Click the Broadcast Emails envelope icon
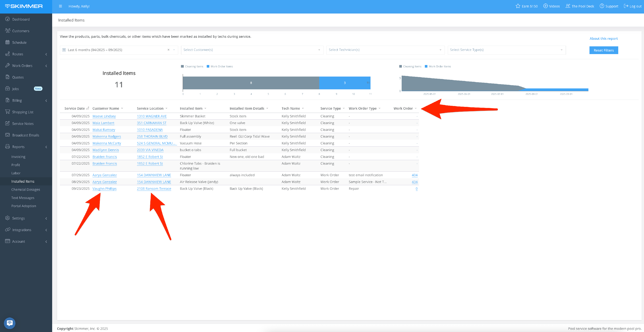The height and width of the screenshot is (332, 644). tap(8, 135)
